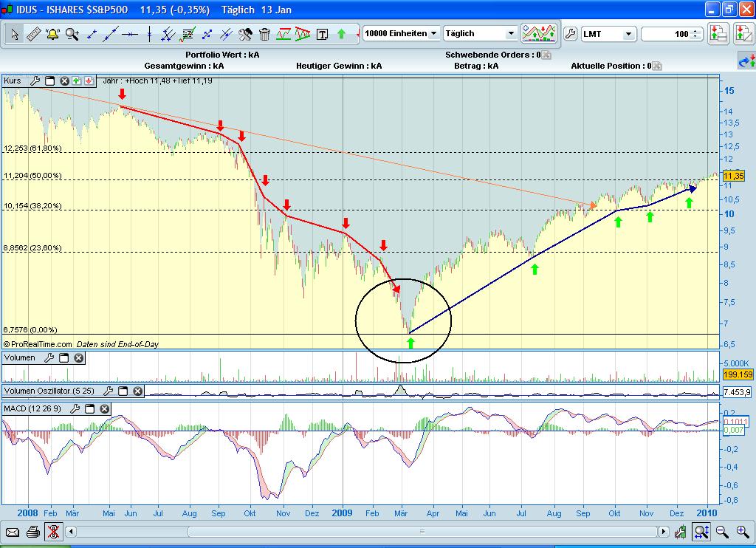Image resolution: width=756 pixels, height=548 pixels.
Task: Remove the Volumen Oszillator panel
Action: tap(137, 391)
